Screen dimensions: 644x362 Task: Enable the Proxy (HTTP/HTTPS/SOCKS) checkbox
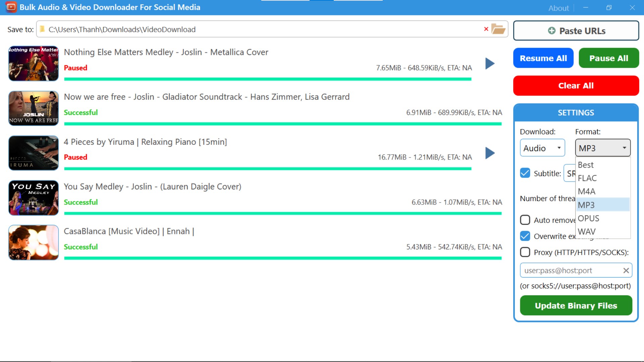pos(525,252)
